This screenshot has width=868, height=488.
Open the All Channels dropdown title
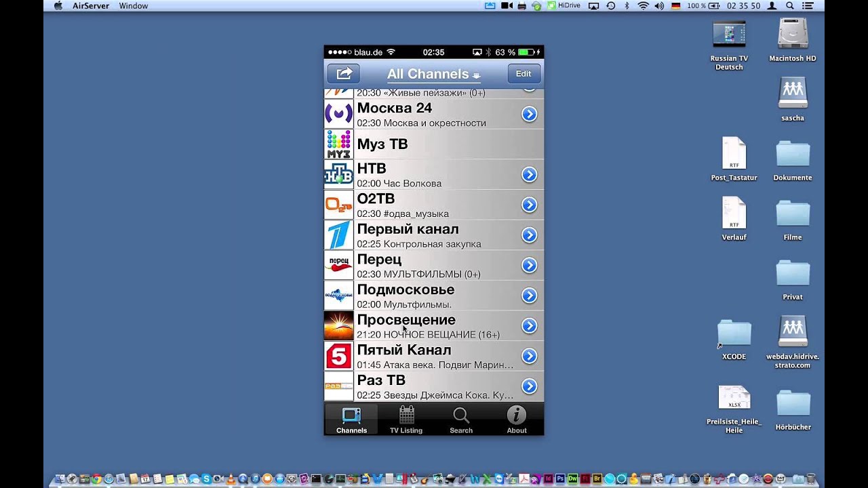pos(433,74)
